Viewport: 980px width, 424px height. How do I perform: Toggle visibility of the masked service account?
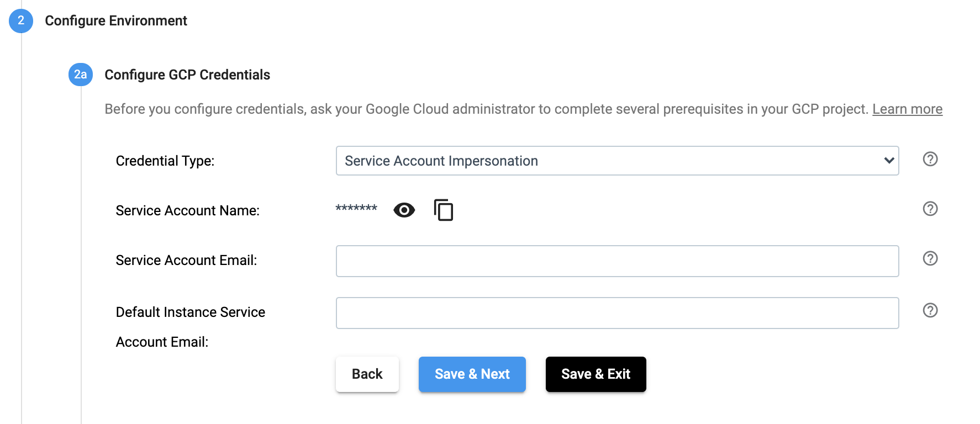coord(404,210)
